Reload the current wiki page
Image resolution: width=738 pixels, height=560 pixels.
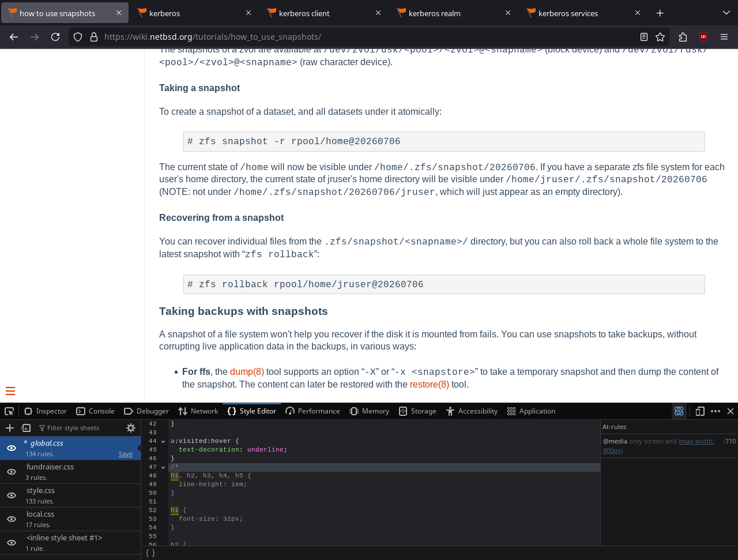(x=55, y=37)
